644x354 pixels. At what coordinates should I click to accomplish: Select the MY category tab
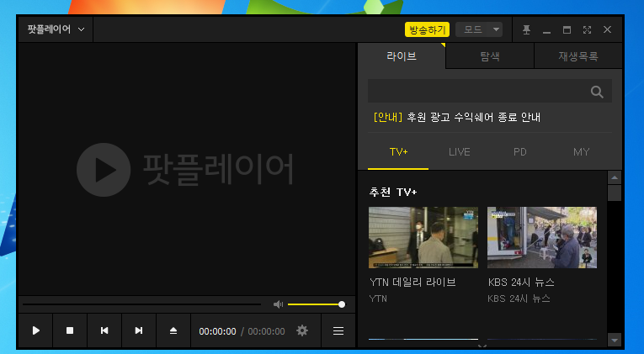coord(581,152)
